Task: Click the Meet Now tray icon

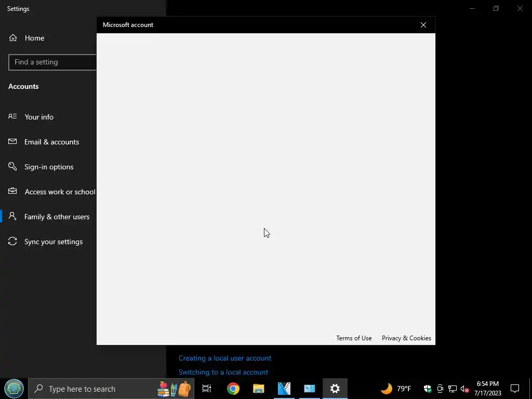Action: coord(440,389)
